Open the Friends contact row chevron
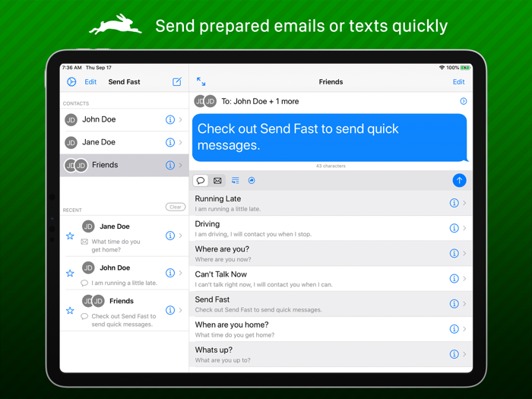 pos(181,165)
